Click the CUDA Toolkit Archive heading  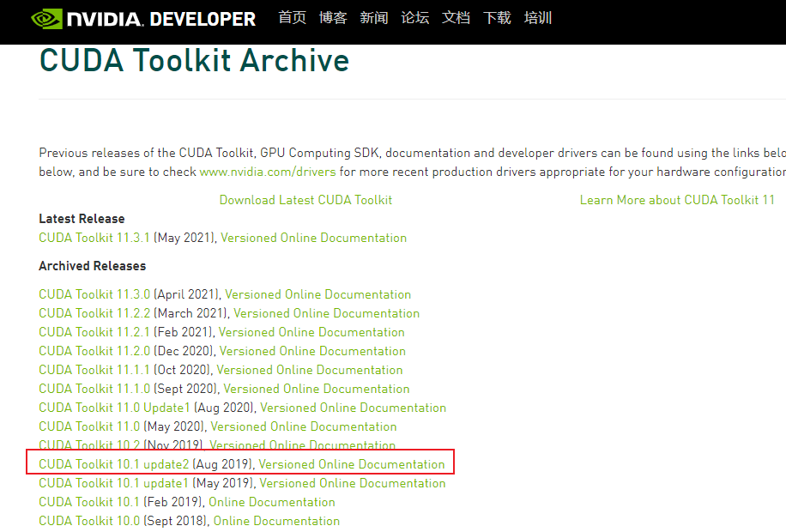click(x=195, y=60)
